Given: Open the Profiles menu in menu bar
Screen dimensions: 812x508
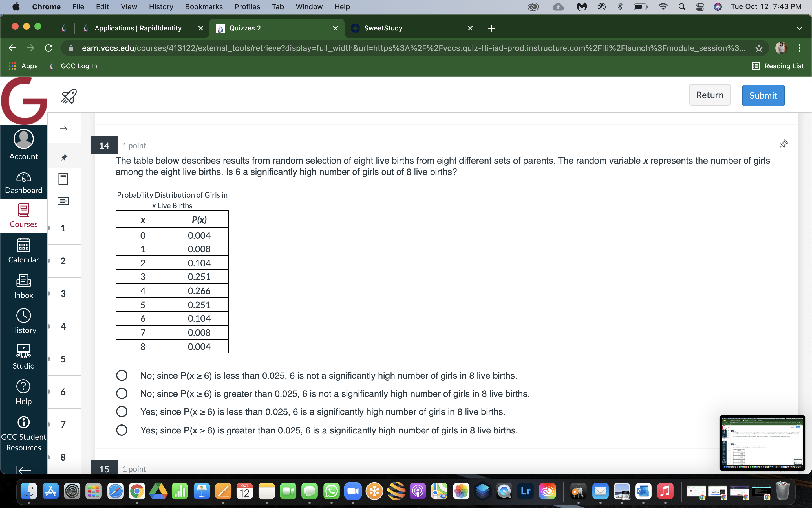Looking at the screenshot, I should coord(247,7).
